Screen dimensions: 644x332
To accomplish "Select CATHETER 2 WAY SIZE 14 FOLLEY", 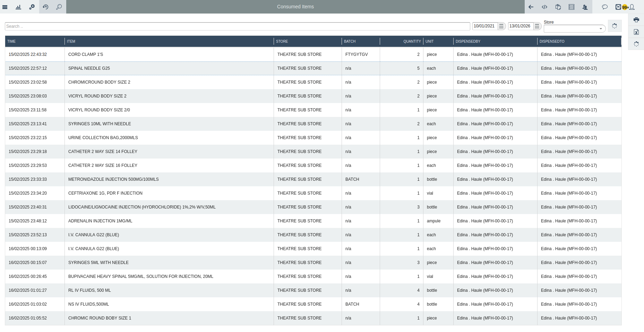I will 313,152.
